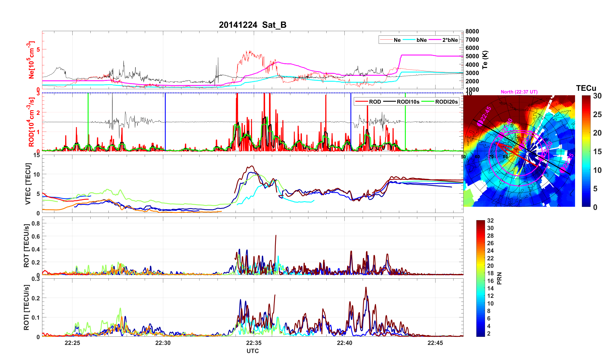This screenshot has height=364, width=602.
Task: Click the blue vertical marker near 22:30
Action: (x=165, y=122)
